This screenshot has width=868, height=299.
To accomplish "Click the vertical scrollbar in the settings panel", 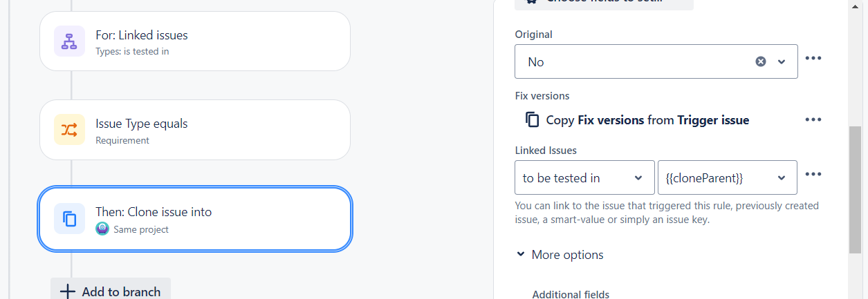I will point(855,189).
